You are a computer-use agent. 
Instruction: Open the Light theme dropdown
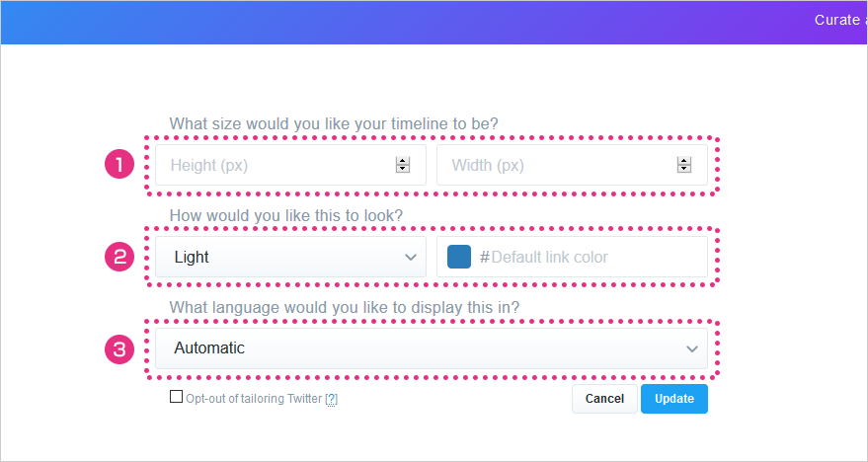(x=290, y=257)
